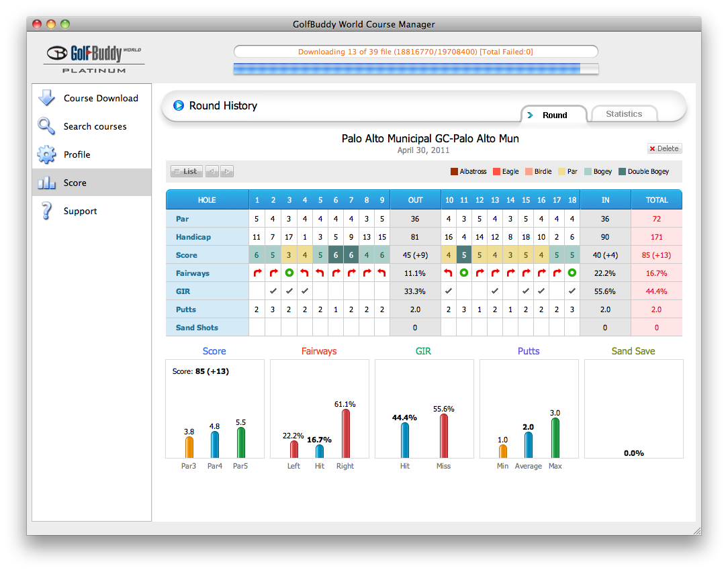The height and width of the screenshot is (572, 728).
Task: Click the GolfBuddy World Platinum logo
Action: [x=94, y=59]
